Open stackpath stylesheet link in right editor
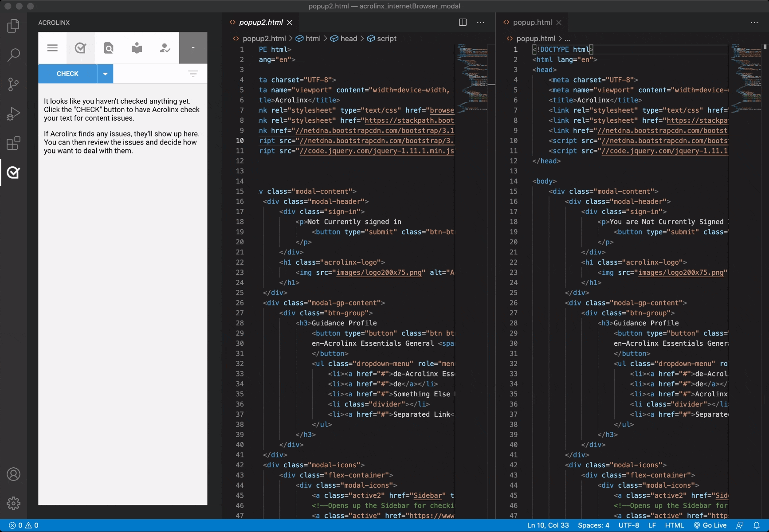Image resolution: width=769 pixels, height=532 pixels. [698, 121]
